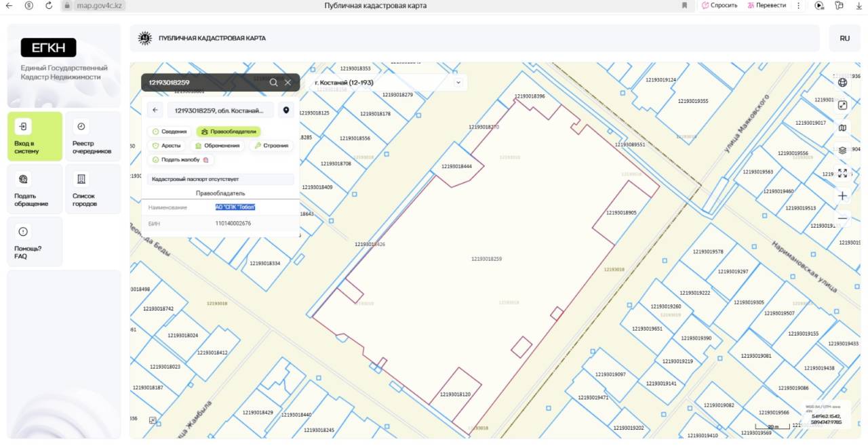Switch to the Сведения tab
The width and height of the screenshot is (868, 446).
pos(170,131)
